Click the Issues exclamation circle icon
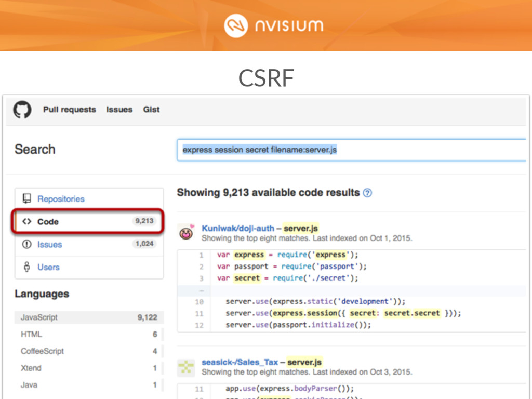 [27, 244]
